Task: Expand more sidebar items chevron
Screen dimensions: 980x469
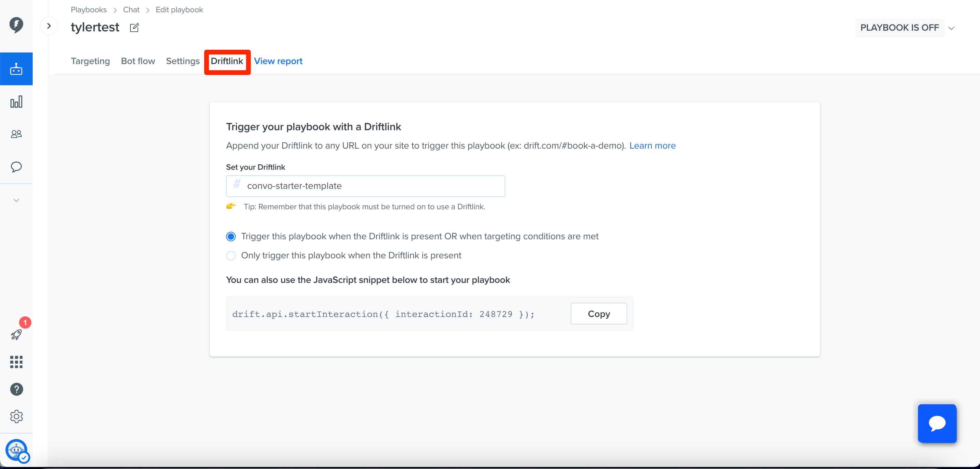Action: pyautogui.click(x=16, y=200)
